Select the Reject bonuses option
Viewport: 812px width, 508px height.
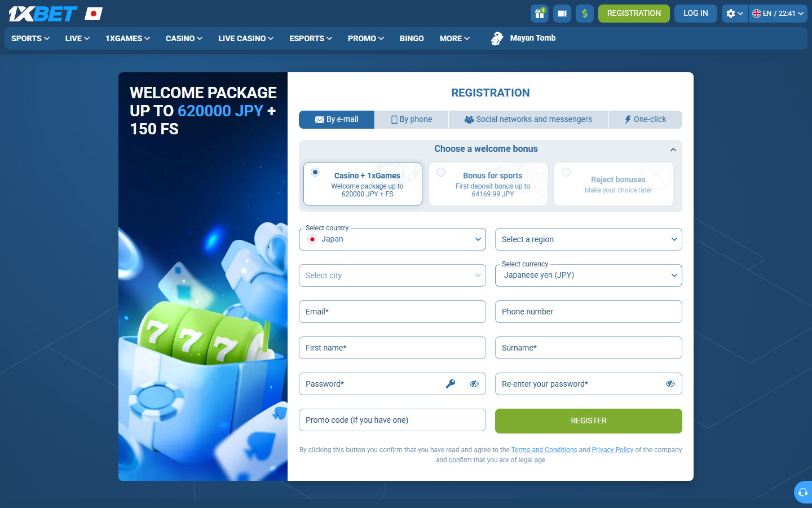tap(614, 184)
